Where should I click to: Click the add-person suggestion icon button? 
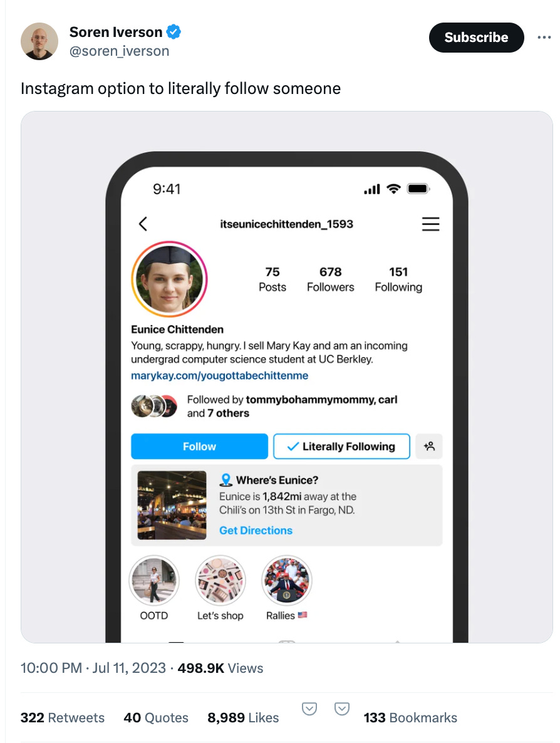pos(429,447)
